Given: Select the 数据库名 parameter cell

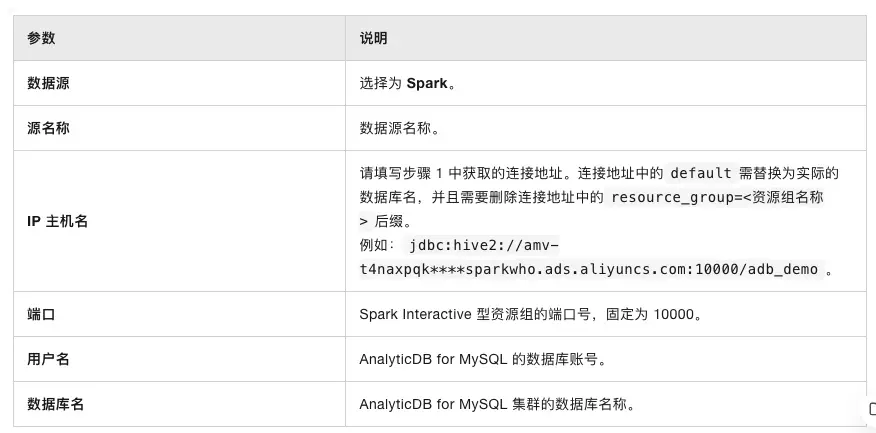Looking at the screenshot, I should (55, 404).
